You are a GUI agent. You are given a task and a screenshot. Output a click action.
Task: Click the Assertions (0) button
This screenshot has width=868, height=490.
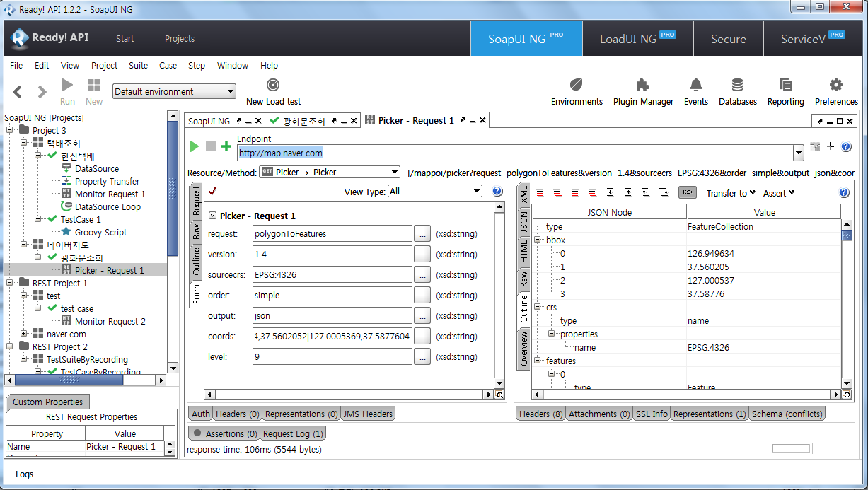[224, 433]
